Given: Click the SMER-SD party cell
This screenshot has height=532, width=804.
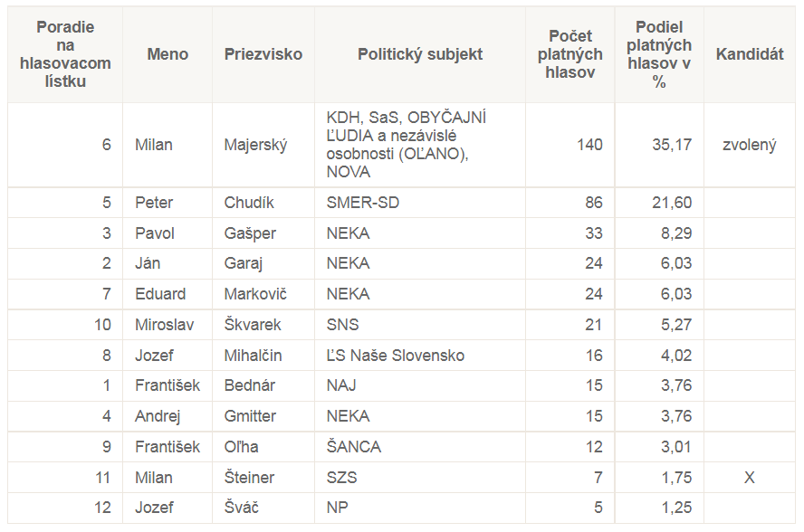Looking at the screenshot, I should [362, 203].
